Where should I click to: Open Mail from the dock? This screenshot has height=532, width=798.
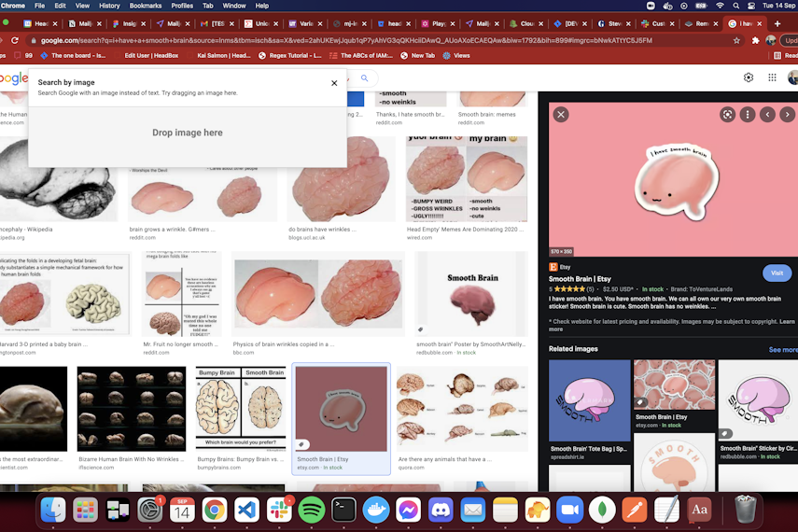click(x=473, y=510)
